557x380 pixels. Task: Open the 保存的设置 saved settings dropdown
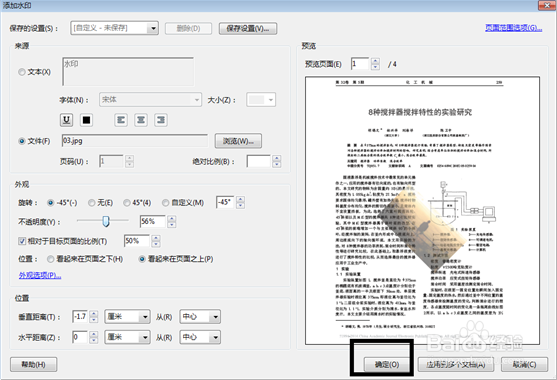[114, 28]
